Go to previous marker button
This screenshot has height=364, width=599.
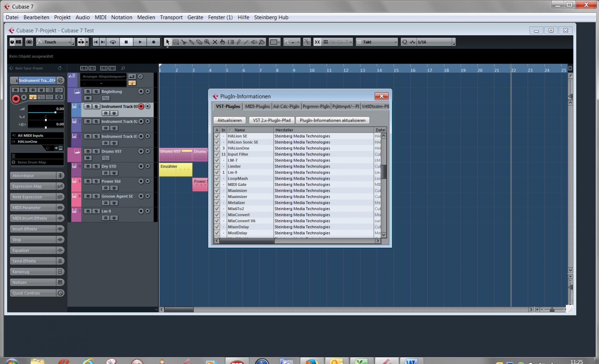click(96, 42)
